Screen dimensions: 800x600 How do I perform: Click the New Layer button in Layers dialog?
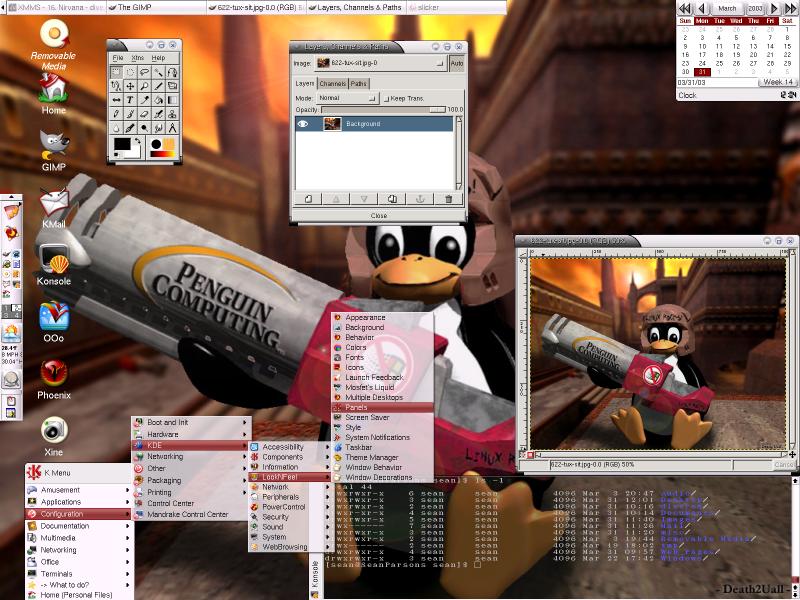tap(308, 199)
